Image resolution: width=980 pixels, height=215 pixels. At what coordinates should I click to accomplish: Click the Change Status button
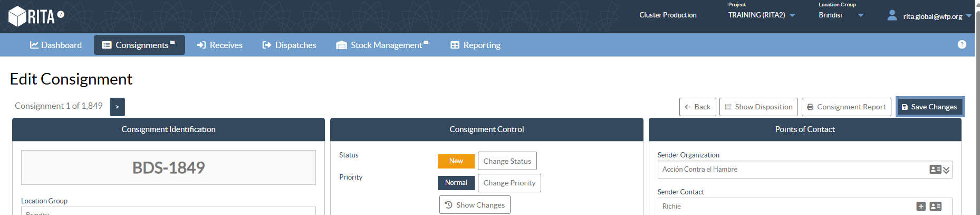coord(507,161)
